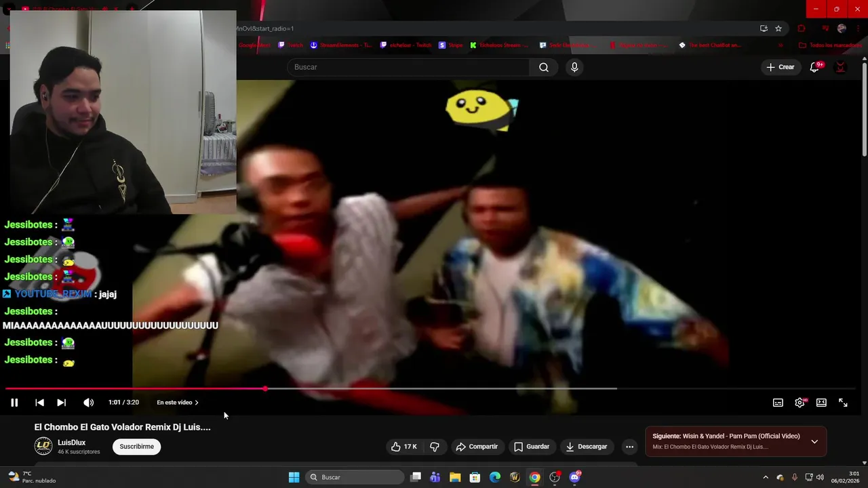The width and height of the screenshot is (868, 488).
Task: Open the clock showing 3:01
Action: pos(846,477)
